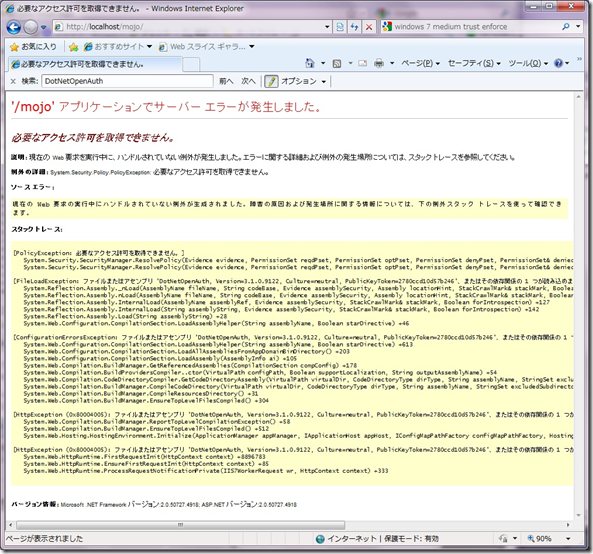Click the search box with trust enforce
Viewport: 593px width, 554px height.
(470, 26)
